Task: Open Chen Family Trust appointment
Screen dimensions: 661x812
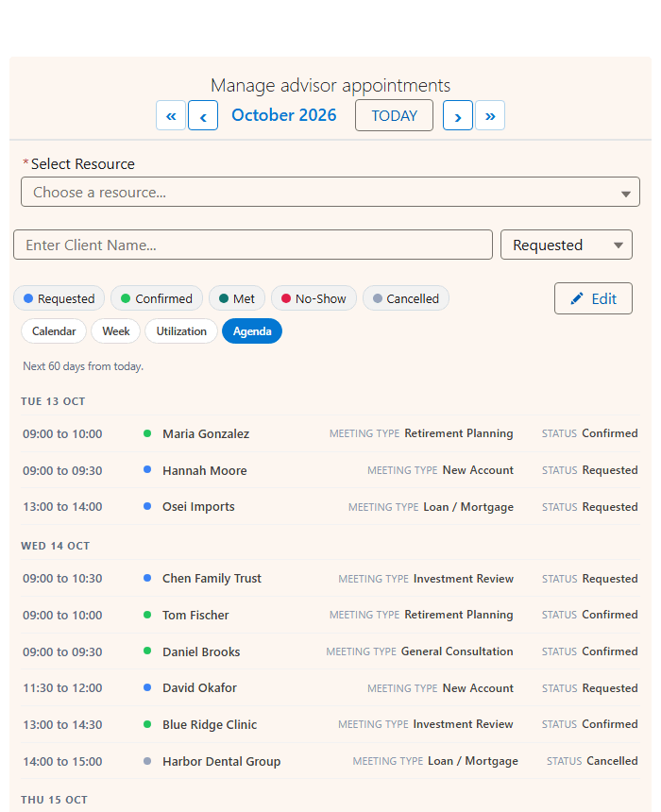Action: click(330, 579)
